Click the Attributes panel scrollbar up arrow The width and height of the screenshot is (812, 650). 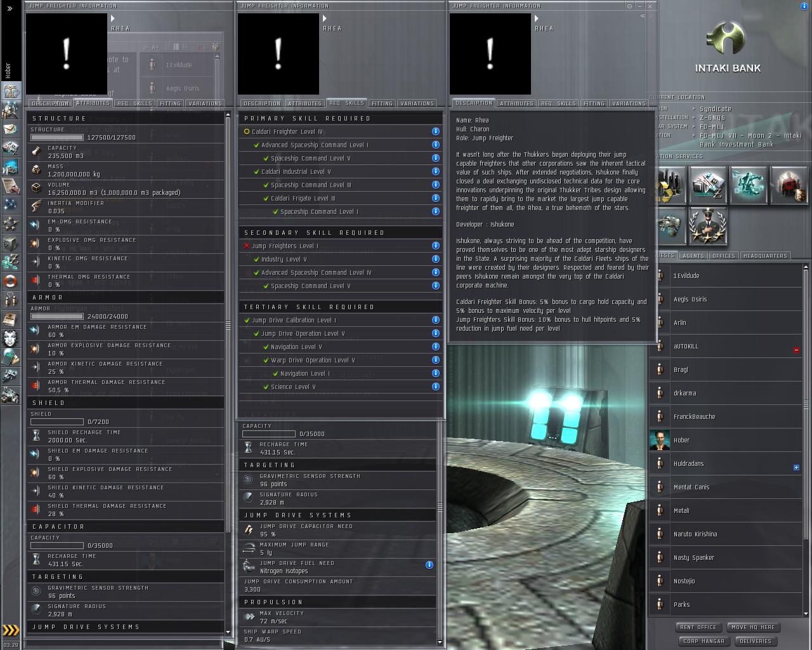pos(229,116)
